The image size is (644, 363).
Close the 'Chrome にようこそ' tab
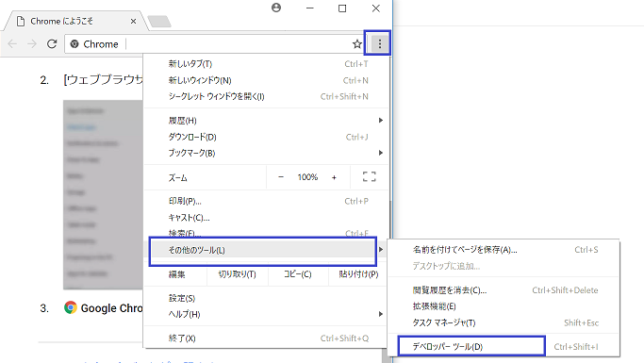(133, 22)
